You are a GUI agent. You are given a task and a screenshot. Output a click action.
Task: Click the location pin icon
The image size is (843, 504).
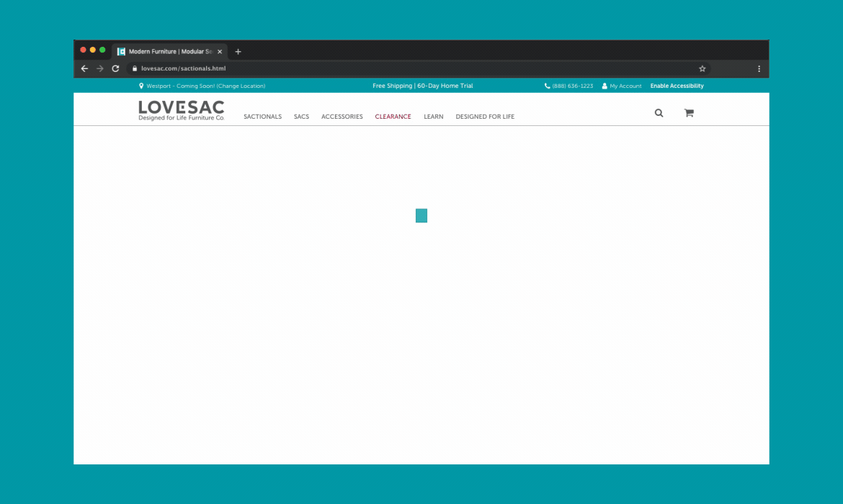141,86
